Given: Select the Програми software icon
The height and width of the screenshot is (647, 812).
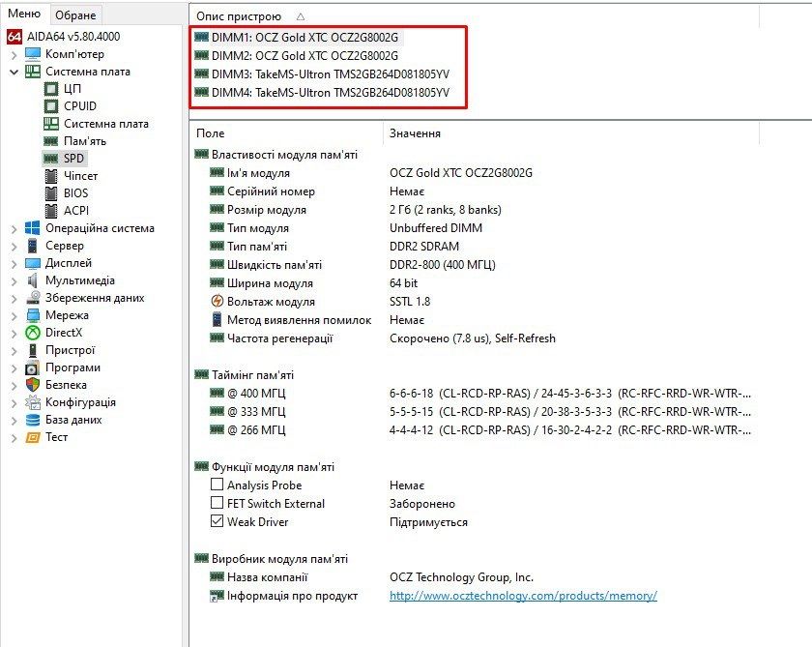Looking at the screenshot, I should (x=33, y=368).
